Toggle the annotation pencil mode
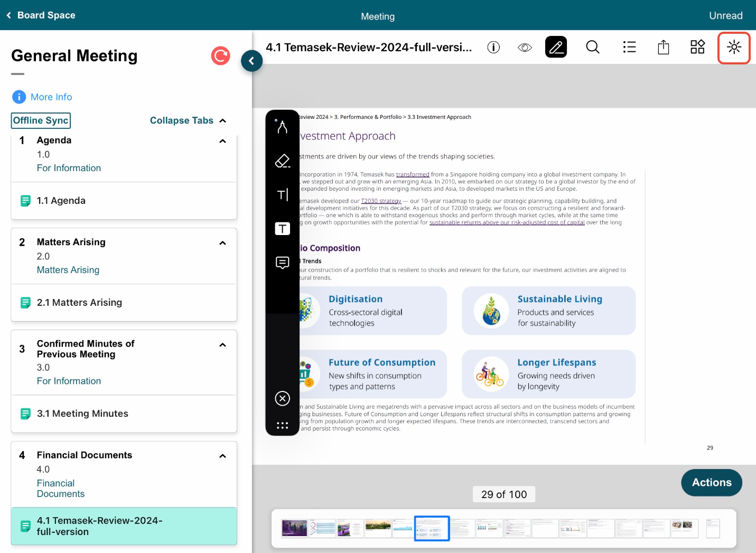Screen dimensions: 756x553 [556, 48]
